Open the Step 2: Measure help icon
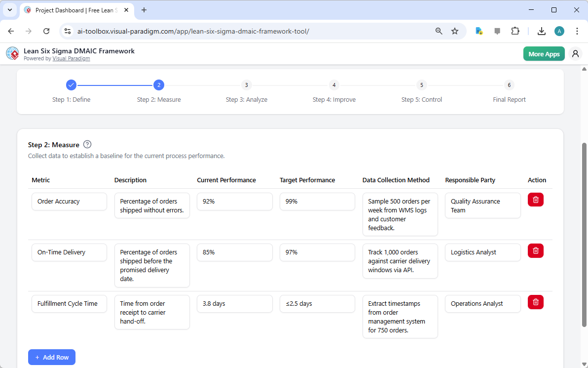 (87, 144)
